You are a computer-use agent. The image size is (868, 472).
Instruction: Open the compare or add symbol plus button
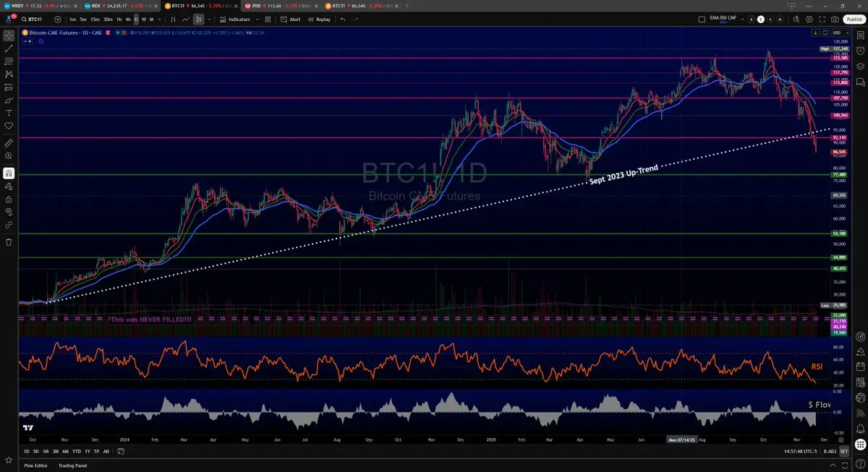tap(57, 20)
